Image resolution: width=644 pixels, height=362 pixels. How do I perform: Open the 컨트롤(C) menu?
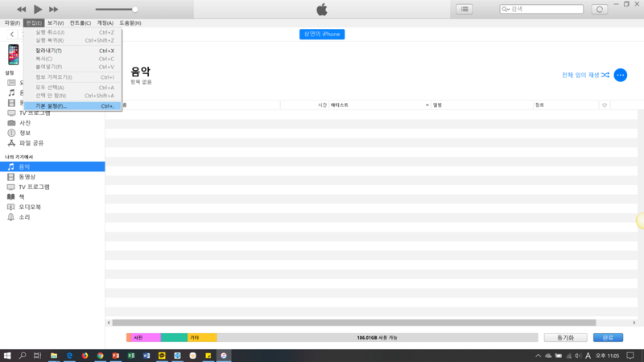coord(80,23)
